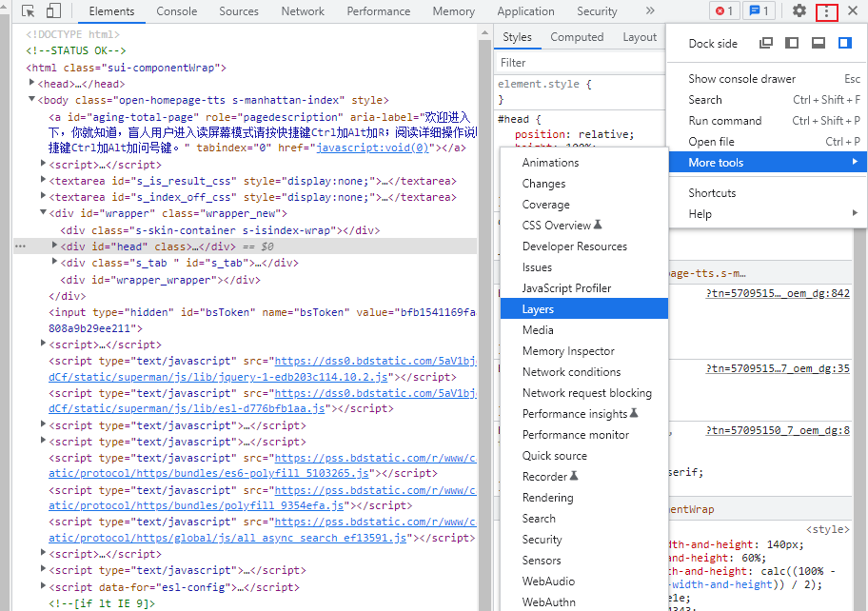This screenshot has width=868, height=611.
Task: Dock DevTools to the bottom
Action: click(x=819, y=43)
